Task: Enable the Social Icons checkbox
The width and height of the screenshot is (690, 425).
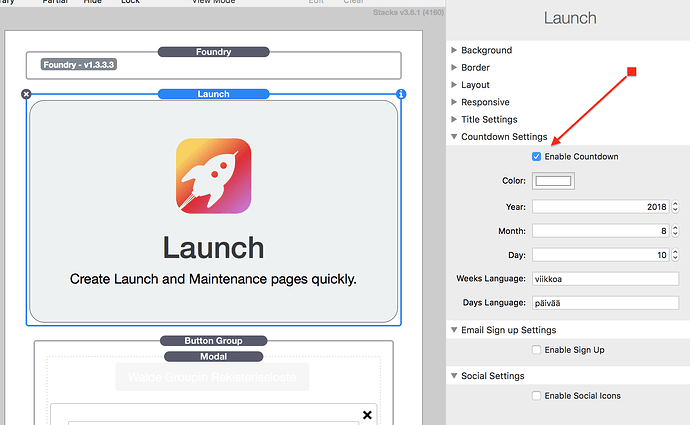Action: [x=536, y=396]
